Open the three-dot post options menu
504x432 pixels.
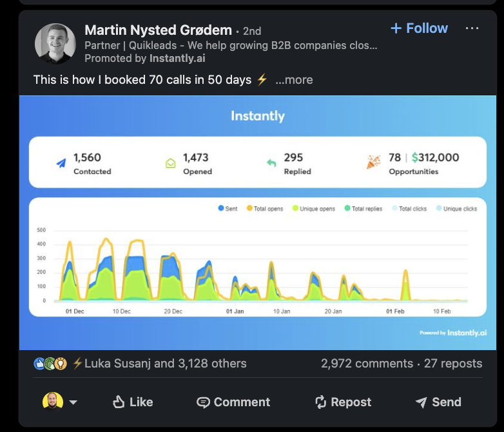point(472,28)
